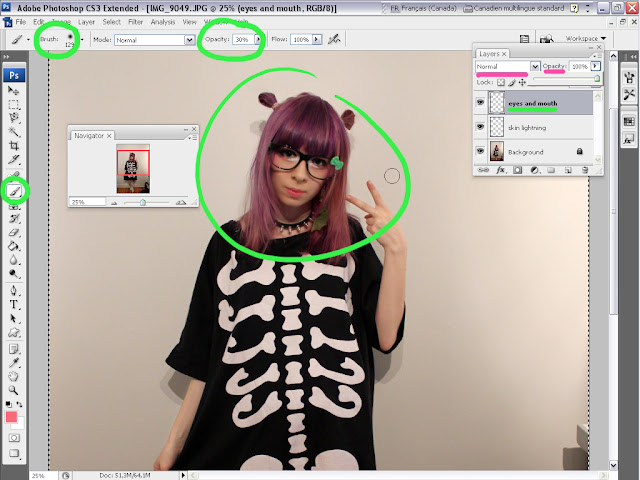Viewport: 640px width, 480px height.
Task: Select the Rectangular Marquee tool
Action: click(x=13, y=104)
